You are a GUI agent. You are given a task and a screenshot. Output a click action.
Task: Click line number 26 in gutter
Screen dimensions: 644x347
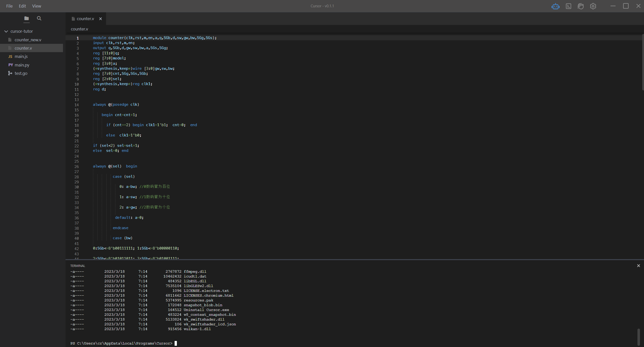click(x=77, y=166)
